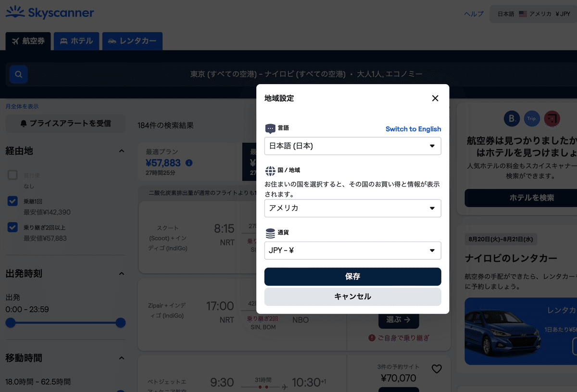The height and width of the screenshot is (392, 577).
Task: Click the Skyscanner logo
Action: pos(50,13)
